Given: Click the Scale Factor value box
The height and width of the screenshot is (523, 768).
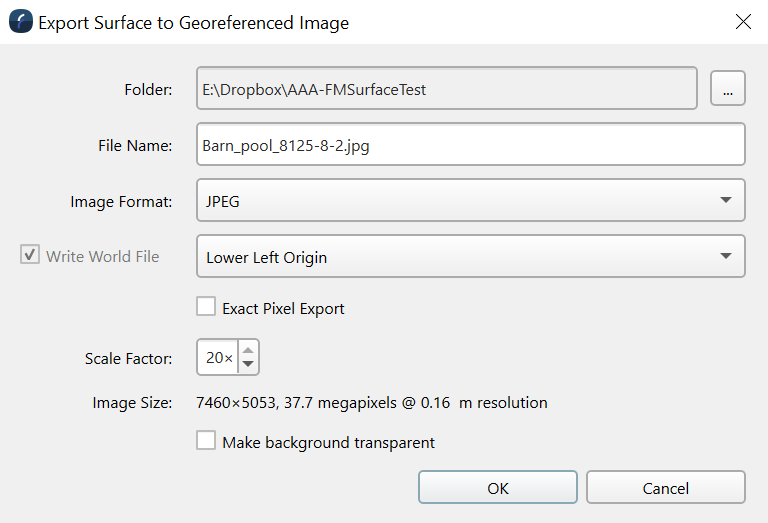Looking at the screenshot, I should tap(217, 357).
